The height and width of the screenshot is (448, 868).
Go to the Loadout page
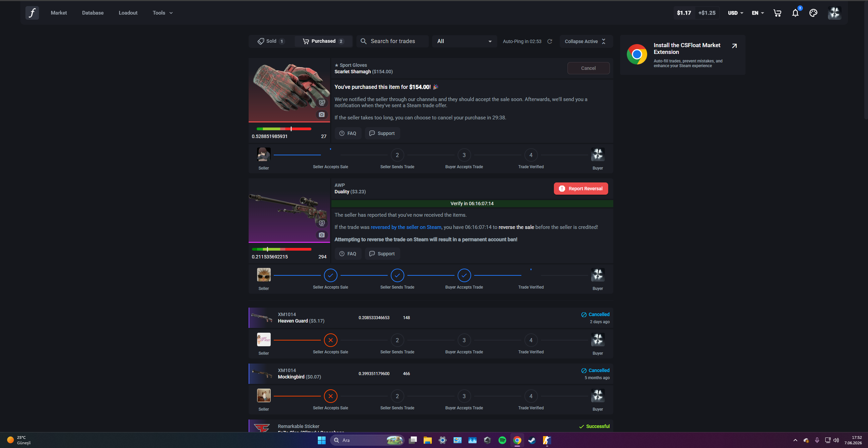(128, 13)
